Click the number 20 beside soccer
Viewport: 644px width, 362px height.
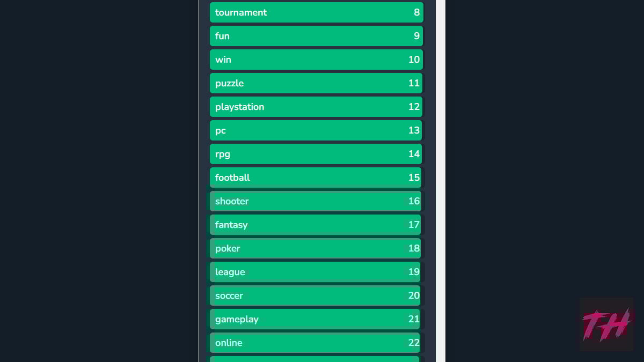(x=414, y=295)
